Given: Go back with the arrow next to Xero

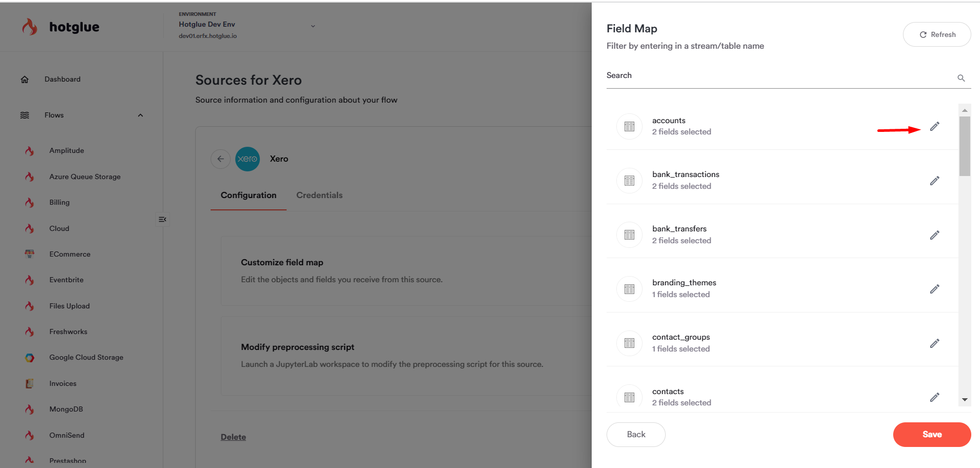Looking at the screenshot, I should point(220,159).
